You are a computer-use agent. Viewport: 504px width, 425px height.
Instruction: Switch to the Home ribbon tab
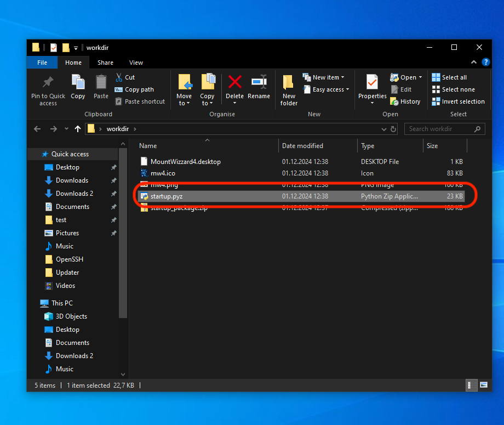click(73, 63)
